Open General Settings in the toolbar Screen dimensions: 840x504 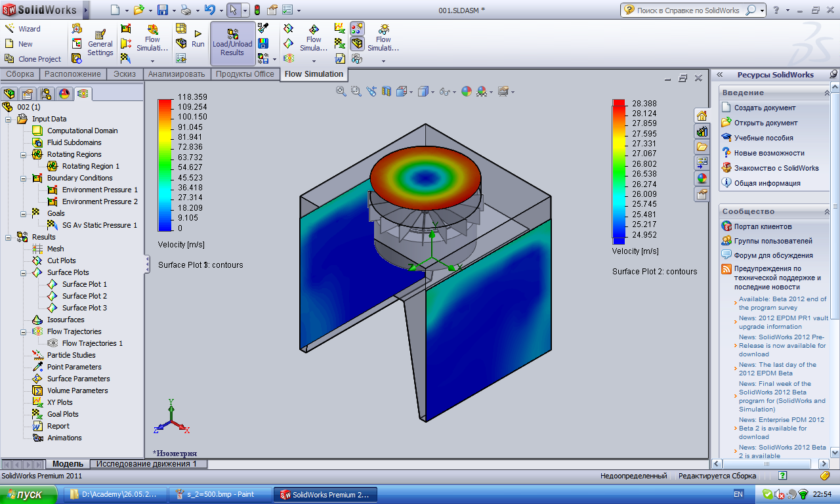pos(100,43)
